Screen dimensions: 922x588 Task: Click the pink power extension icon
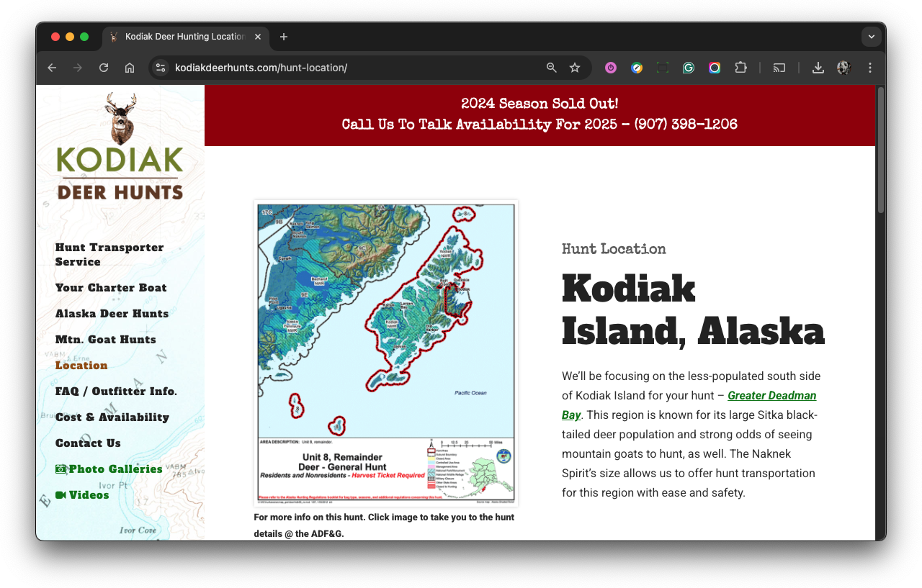[611, 68]
